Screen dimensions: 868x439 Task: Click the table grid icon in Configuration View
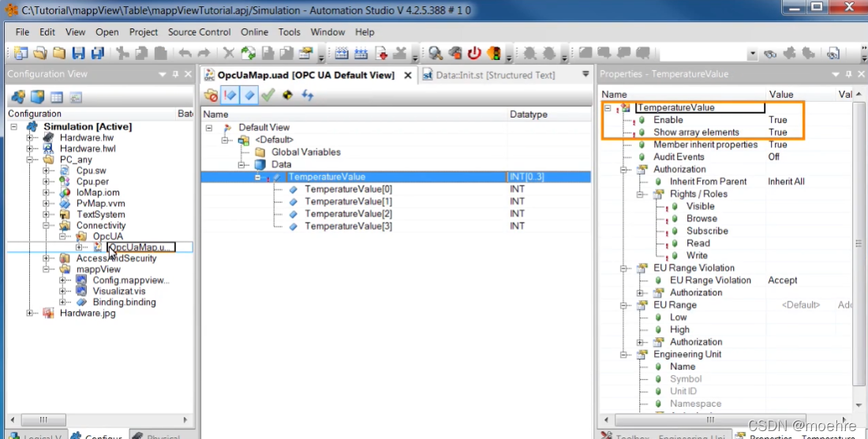[x=57, y=97]
